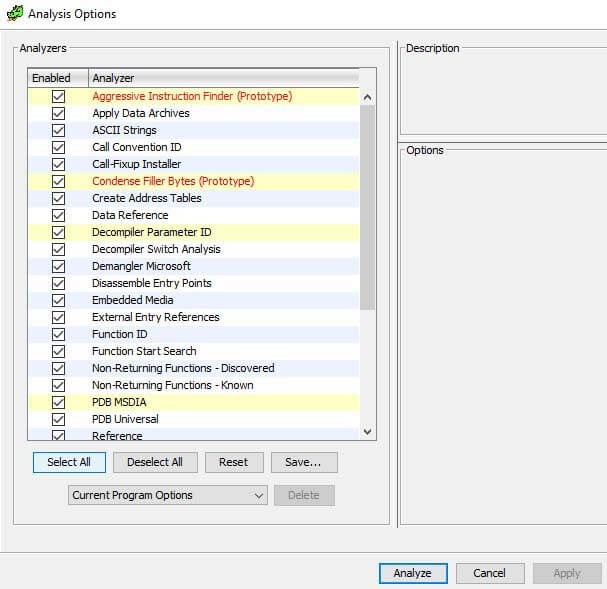Viewport: 607px width, 589px height.
Task: Cancel the Analysis Options dialog
Action: 489,574
